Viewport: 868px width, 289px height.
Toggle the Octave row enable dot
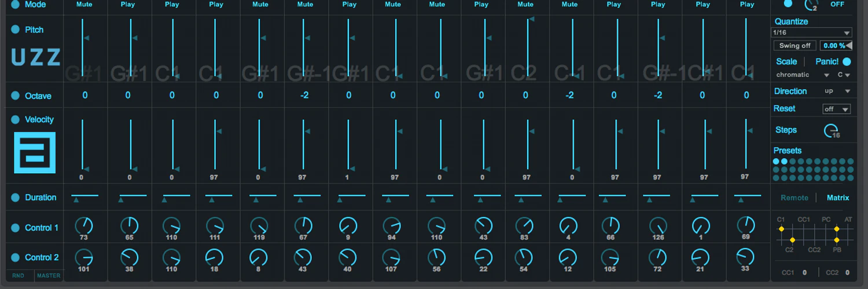[15, 96]
